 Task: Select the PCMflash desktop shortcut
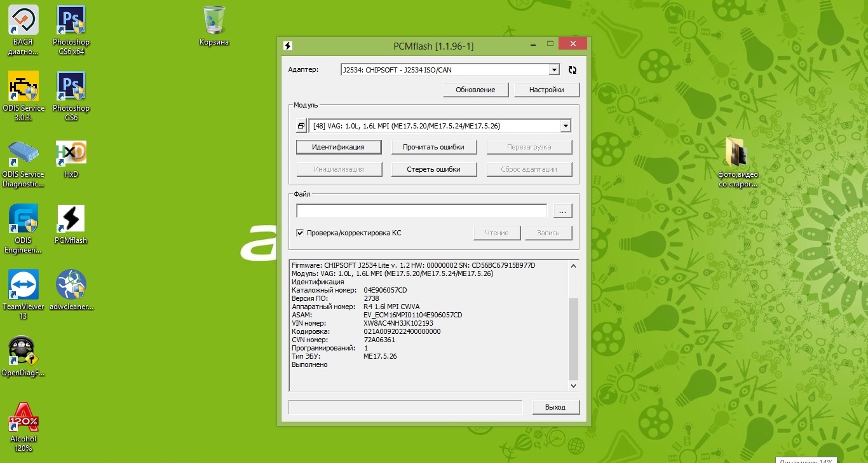pos(71,224)
